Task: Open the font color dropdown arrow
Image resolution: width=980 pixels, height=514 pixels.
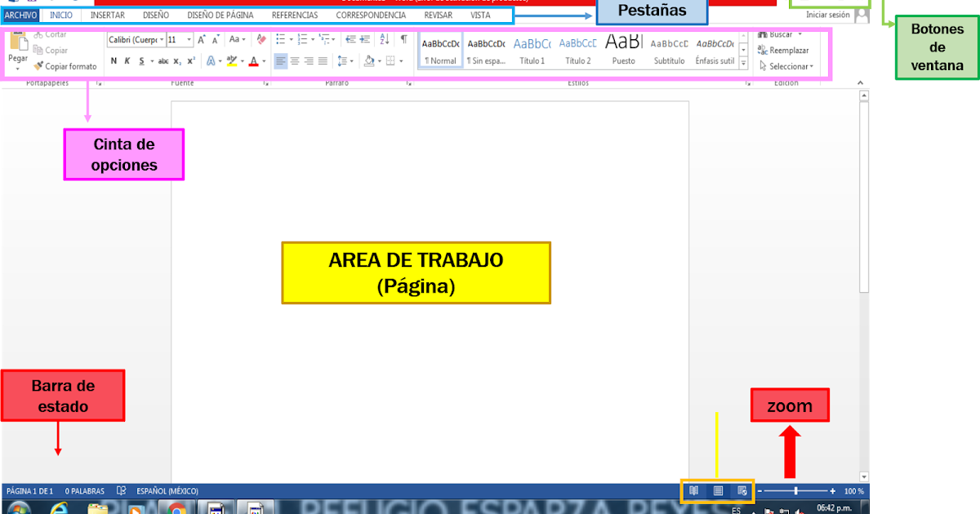Action: pos(264,60)
